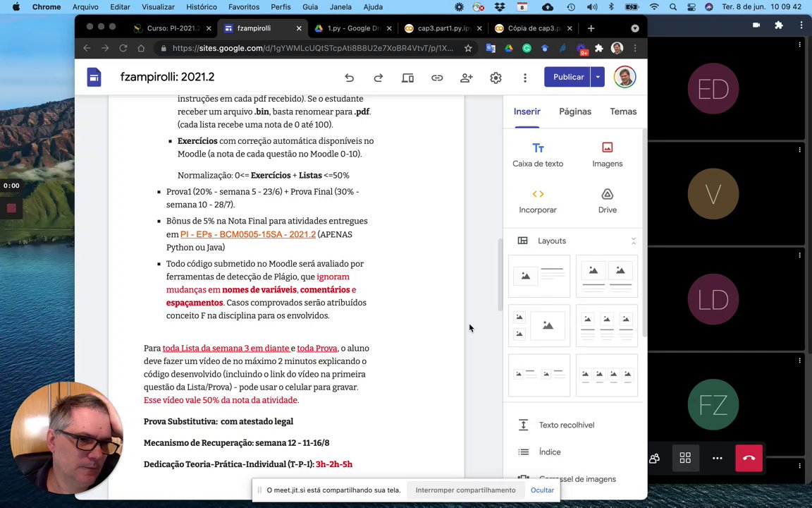
Task: Toggle tile view in the meeting window
Action: coord(685,458)
